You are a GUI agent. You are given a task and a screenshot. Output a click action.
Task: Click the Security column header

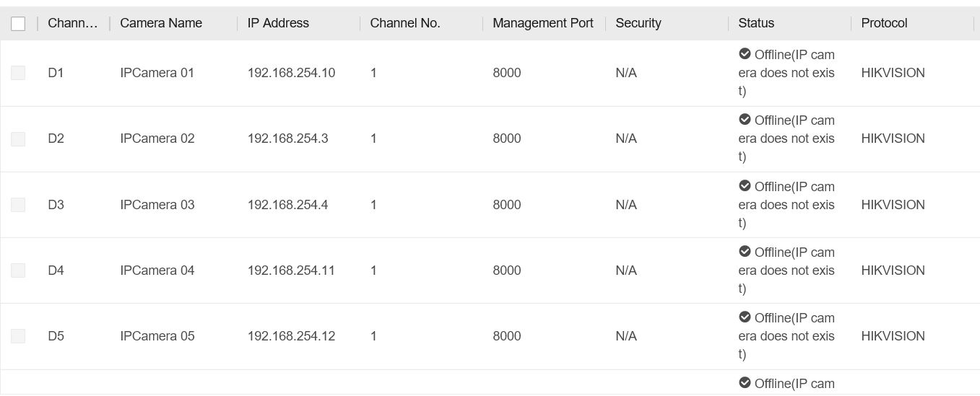click(638, 23)
